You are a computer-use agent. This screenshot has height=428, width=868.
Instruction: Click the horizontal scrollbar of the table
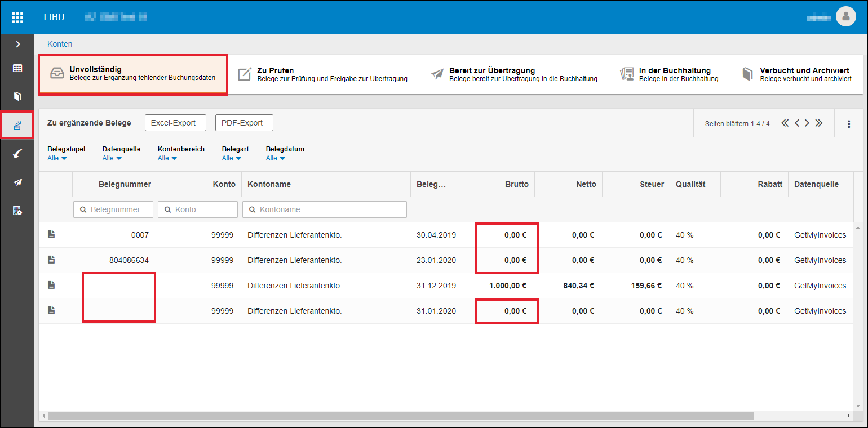(400, 416)
